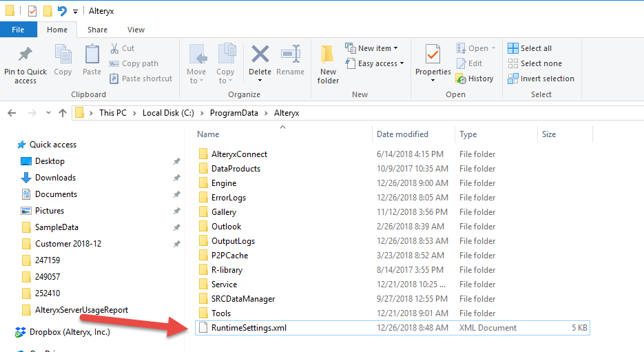Click Invert selection in ribbon
Viewport: 644px width, 352px height.
click(541, 79)
